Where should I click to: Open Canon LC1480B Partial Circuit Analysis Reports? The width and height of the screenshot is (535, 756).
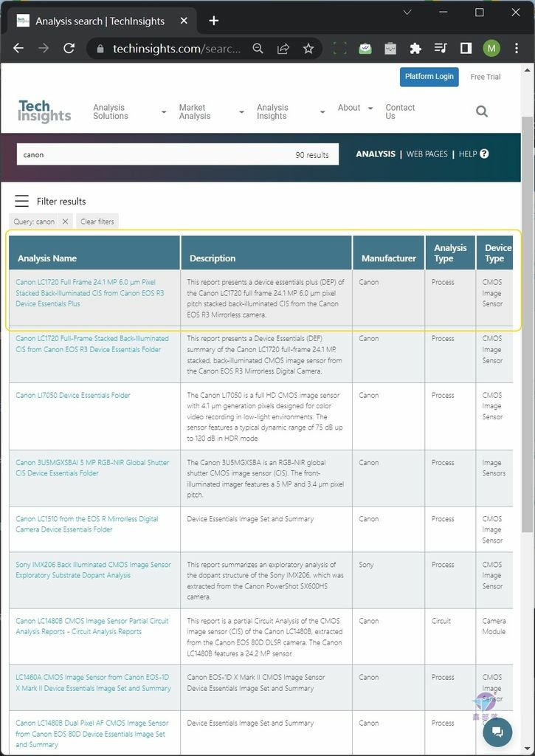pyautogui.click(x=92, y=626)
